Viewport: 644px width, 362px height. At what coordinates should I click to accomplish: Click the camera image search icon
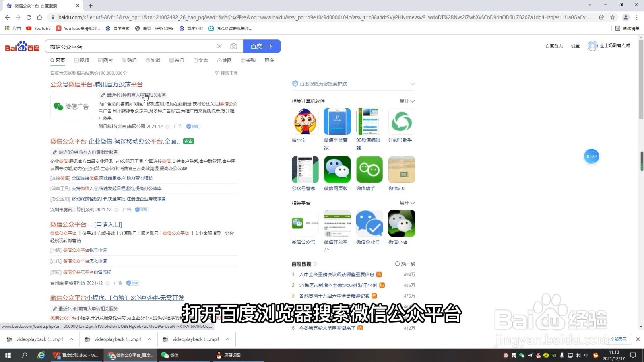233,46
